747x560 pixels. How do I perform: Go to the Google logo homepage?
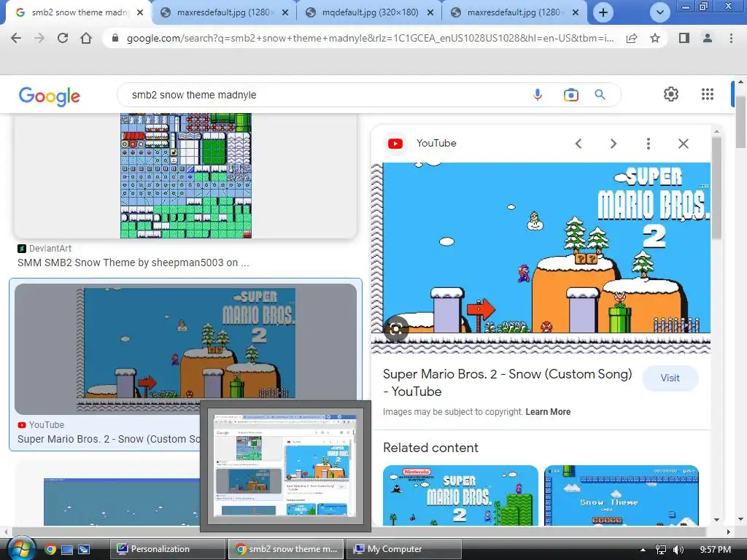[x=49, y=96]
